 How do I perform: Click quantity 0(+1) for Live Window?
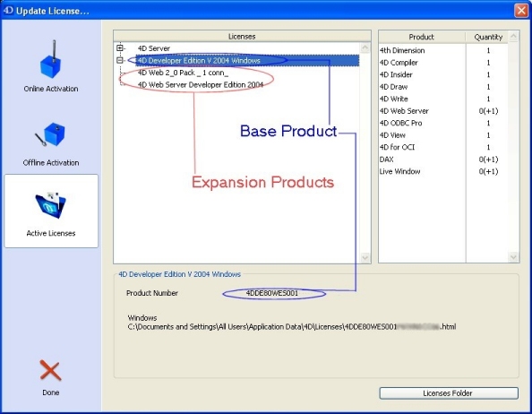point(489,172)
